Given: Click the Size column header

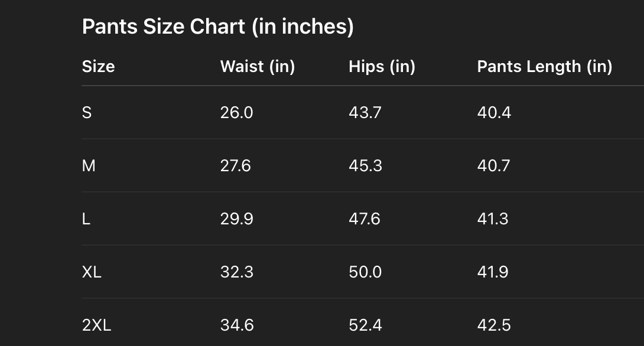Looking at the screenshot, I should click(x=98, y=66).
